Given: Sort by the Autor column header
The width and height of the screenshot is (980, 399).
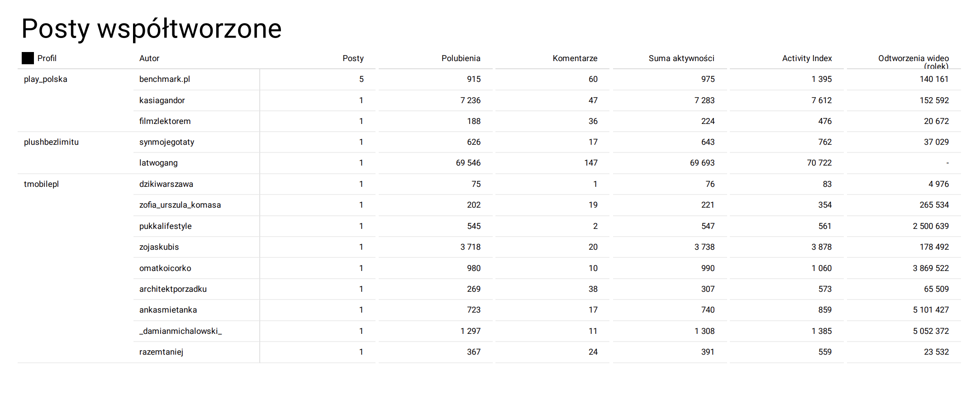Looking at the screenshot, I should tap(149, 58).
